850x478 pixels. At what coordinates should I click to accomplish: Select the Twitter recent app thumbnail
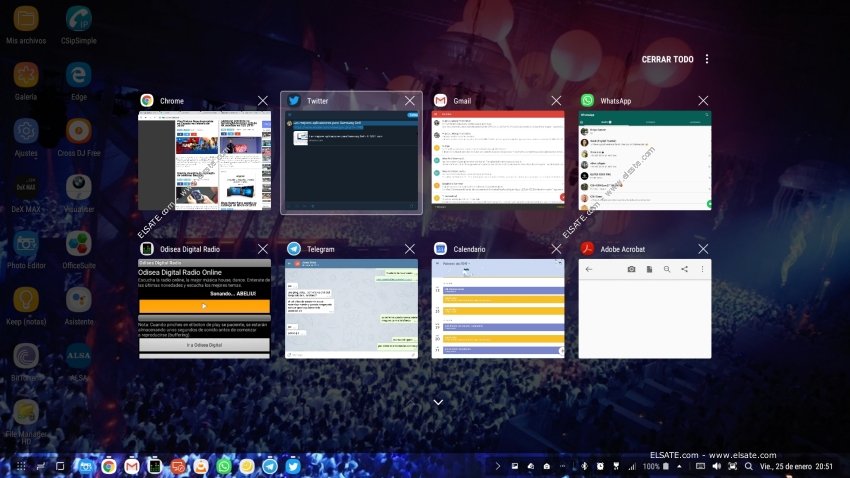pyautogui.click(x=351, y=160)
